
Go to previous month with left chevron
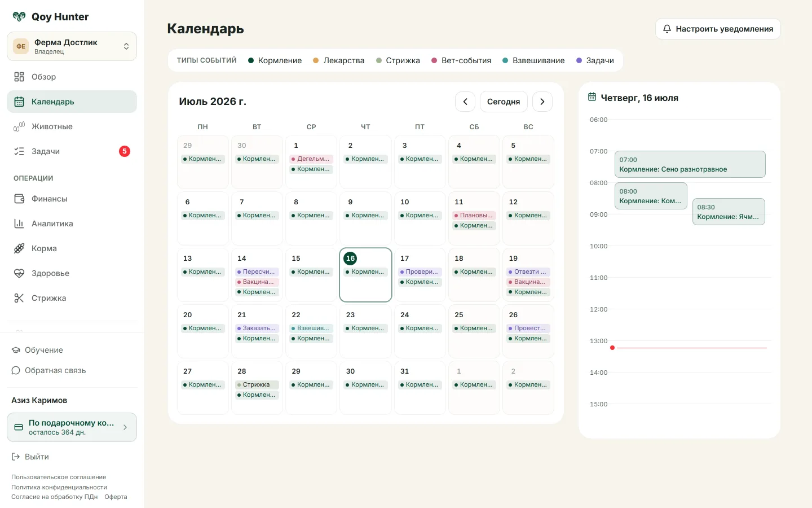[x=465, y=102]
